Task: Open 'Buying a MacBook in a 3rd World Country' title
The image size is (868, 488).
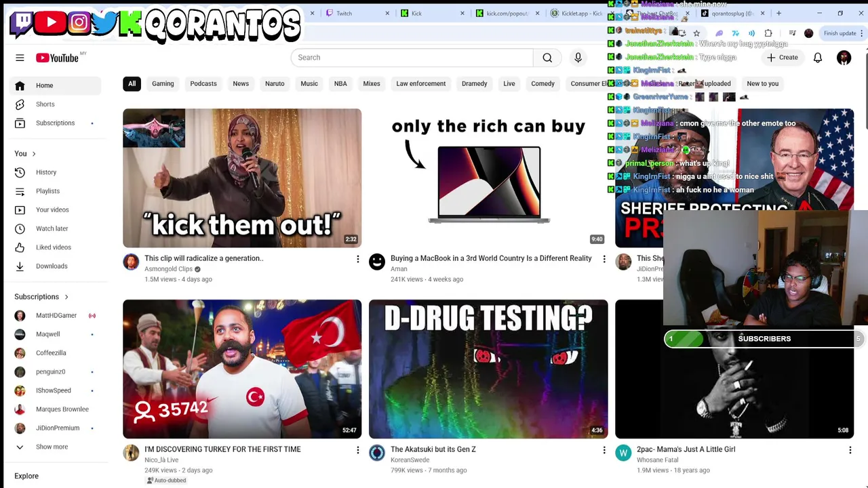Action: (491, 258)
